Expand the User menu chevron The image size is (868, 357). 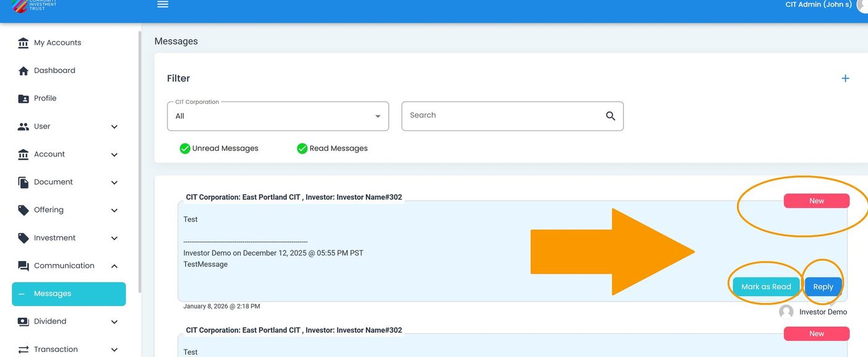(x=114, y=126)
